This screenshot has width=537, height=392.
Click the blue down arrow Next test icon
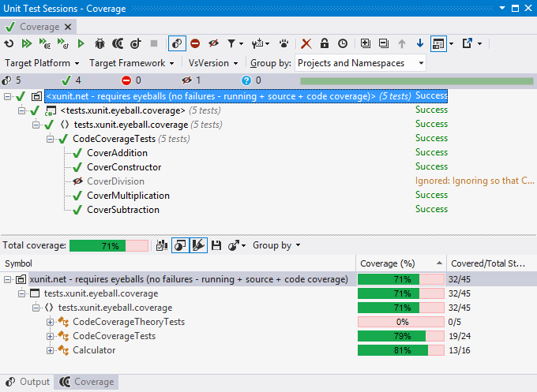click(x=419, y=44)
